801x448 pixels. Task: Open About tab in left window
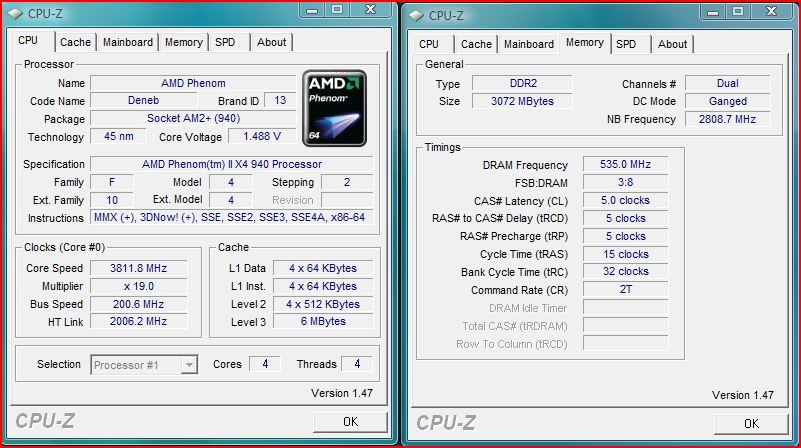pos(271,42)
